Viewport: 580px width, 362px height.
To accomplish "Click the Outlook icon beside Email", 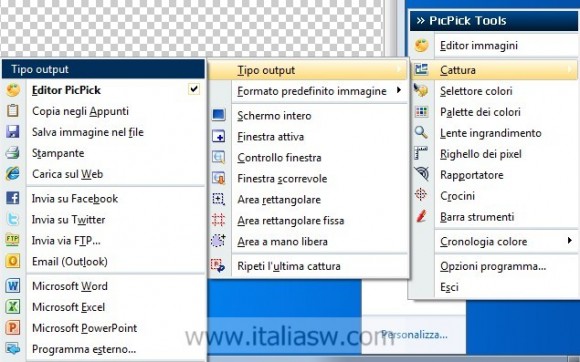I will click(13, 261).
